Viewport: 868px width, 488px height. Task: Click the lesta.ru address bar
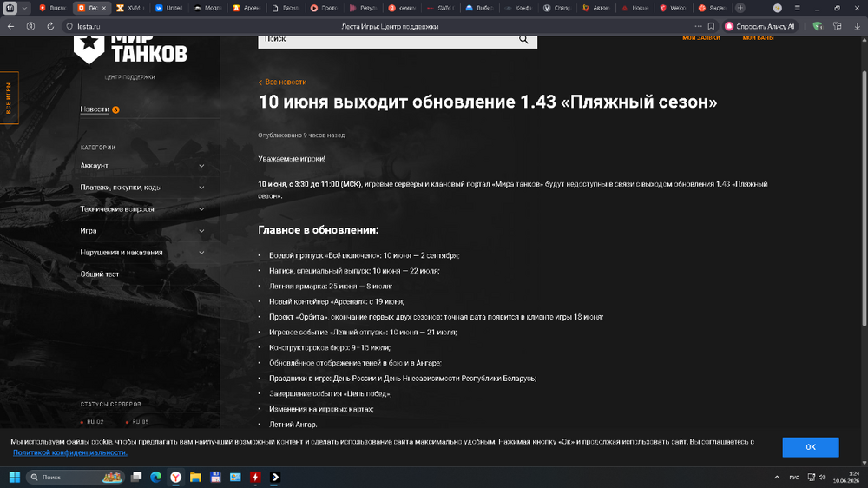click(89, 27)
